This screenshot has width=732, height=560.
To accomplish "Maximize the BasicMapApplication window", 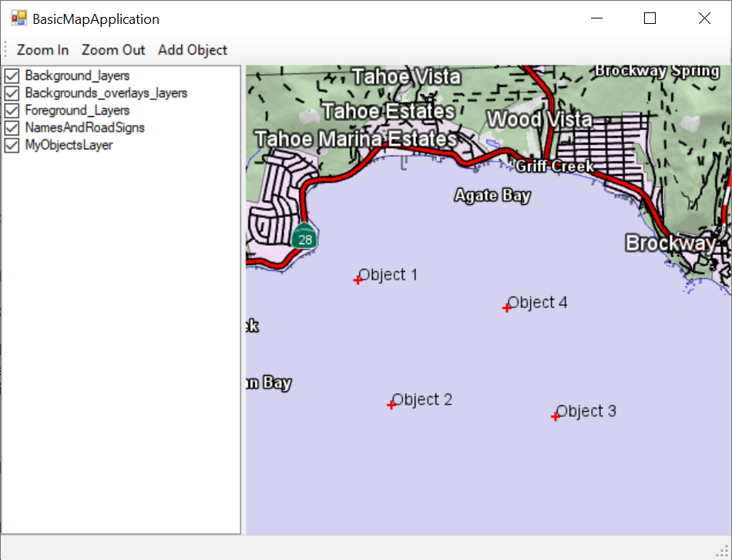I will tap(650, 18).
